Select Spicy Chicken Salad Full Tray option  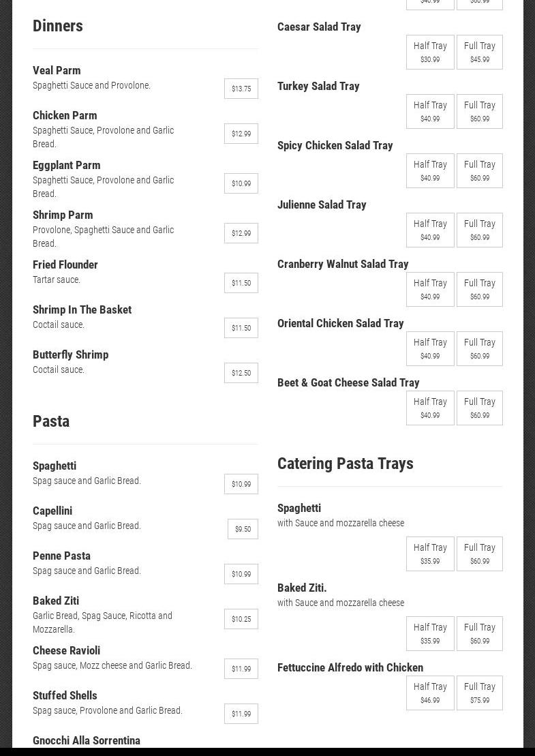pos(480,171)
